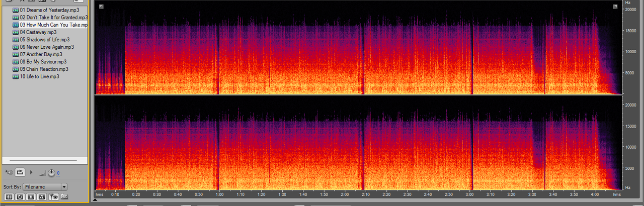
Task: Toggle show video files filter button
Action: point(31,196)
